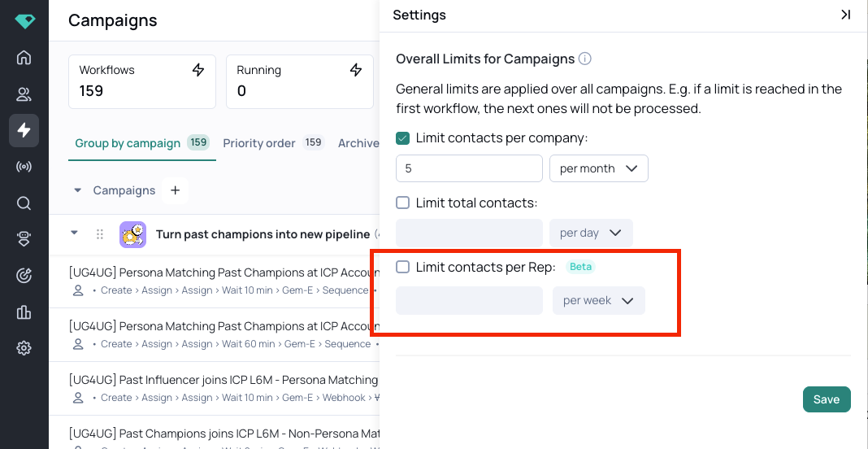Open the broadcast Signals icon in sidebar
This screenshot has height=449, width=868.
(24, 167)
